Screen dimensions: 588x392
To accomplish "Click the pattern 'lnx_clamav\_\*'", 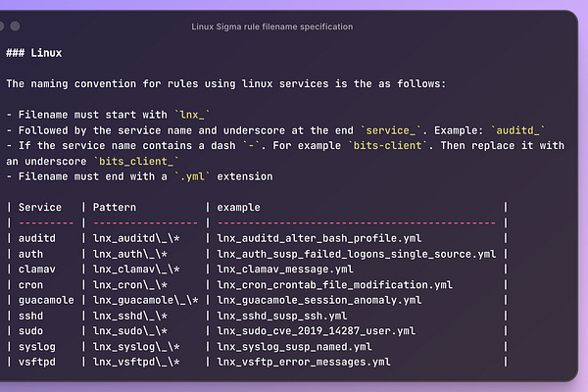I will click(136, 269).
